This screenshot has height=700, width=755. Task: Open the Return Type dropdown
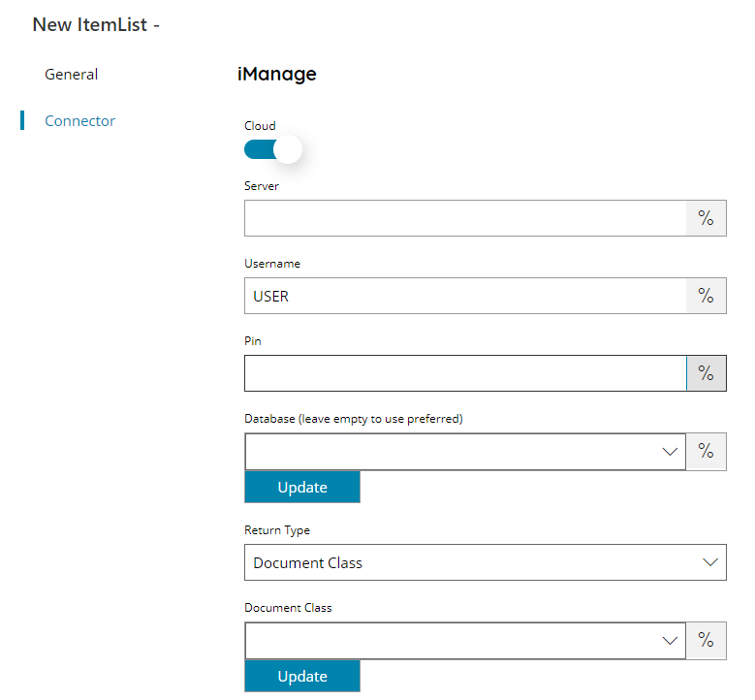click(486, 562)
